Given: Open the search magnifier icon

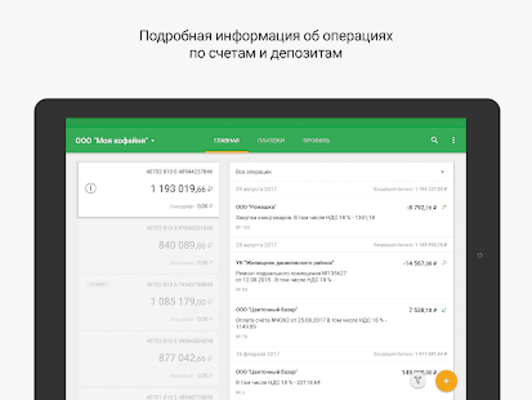Looking at the screenshot, I should (x=434, y=140).
